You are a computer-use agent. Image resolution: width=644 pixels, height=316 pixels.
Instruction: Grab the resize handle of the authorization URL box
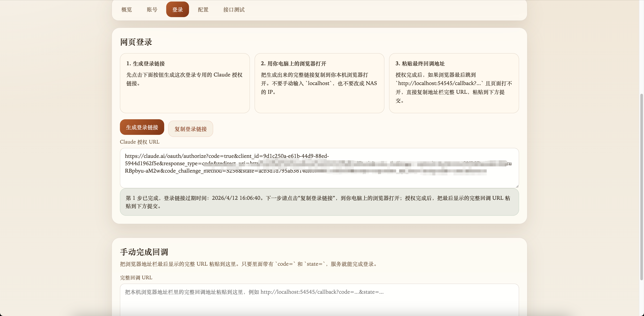[517, 186]
